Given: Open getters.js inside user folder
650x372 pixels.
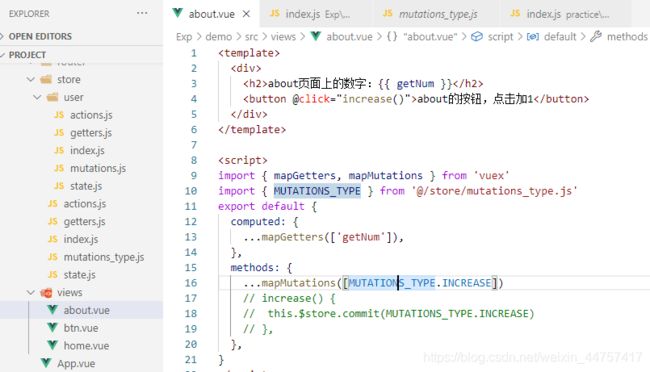Looking at the screenshot, I should (91, 133).
